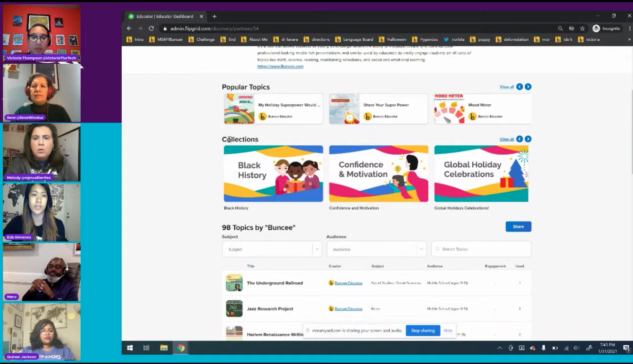The image size is (633, 364).
Task: Show the previous Popular Topics
Action: 519,87
